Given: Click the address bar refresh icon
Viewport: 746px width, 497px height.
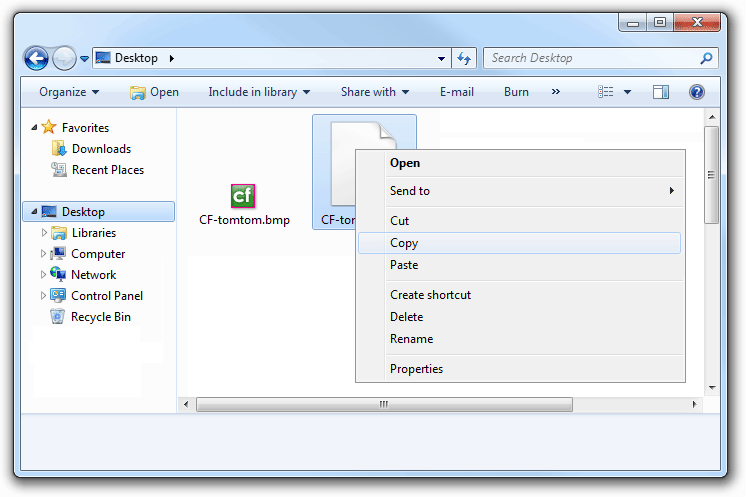Looking at the screenshot, I should (x=465, y=58).
